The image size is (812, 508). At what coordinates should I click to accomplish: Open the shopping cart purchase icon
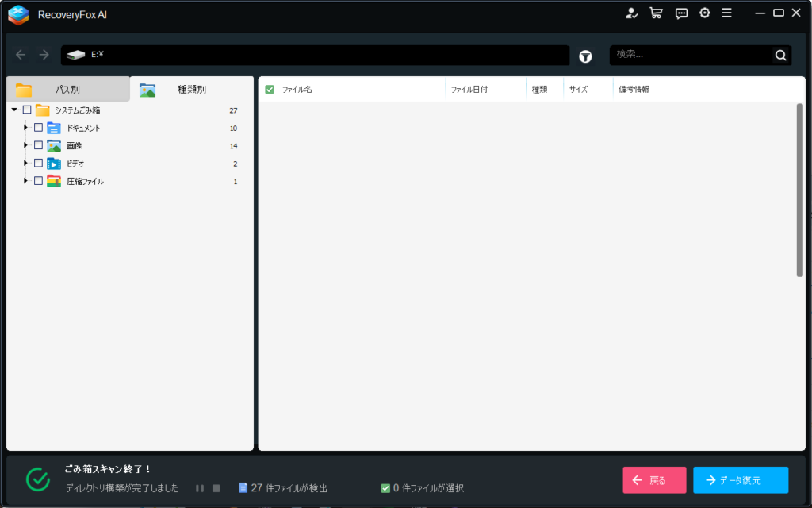(655, 13)
